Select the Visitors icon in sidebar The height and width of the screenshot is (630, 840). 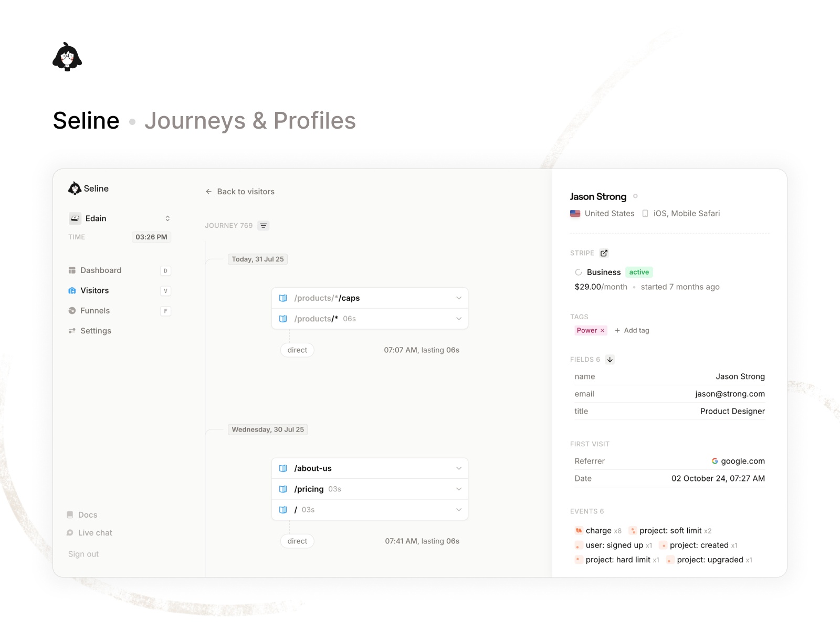tap(72, 290)
